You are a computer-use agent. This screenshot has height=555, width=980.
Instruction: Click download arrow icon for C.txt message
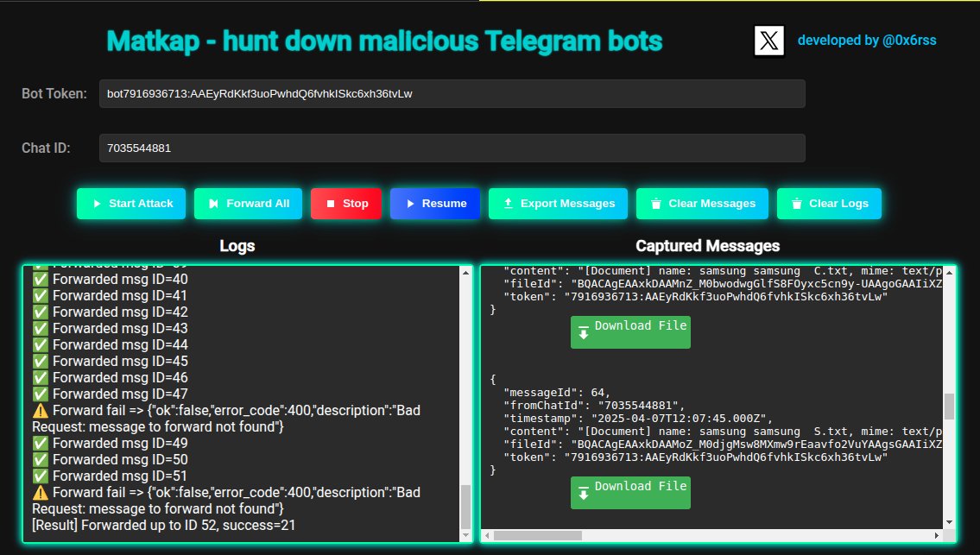tap(583, 331)
